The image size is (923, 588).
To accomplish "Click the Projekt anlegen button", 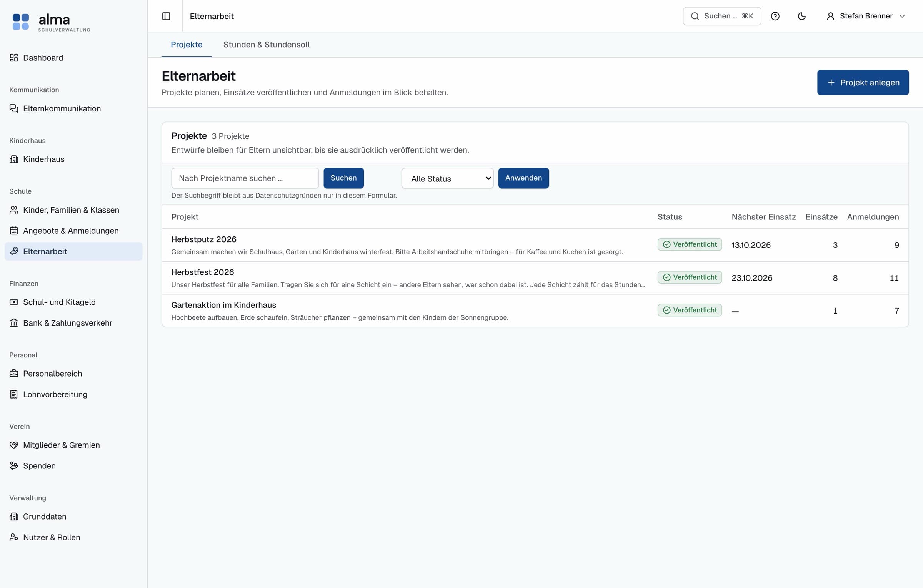I will [863, 82].
